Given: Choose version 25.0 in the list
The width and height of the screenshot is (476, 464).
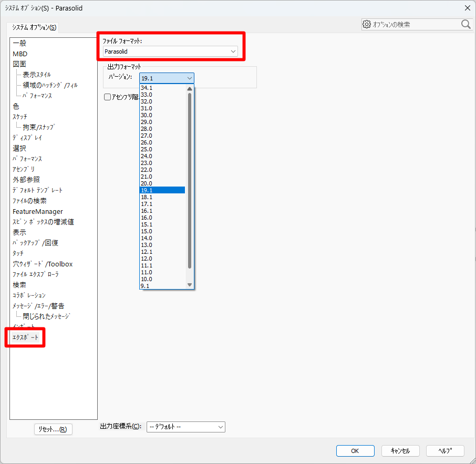Looking at the screenshot, I should [x=147, y=149].
